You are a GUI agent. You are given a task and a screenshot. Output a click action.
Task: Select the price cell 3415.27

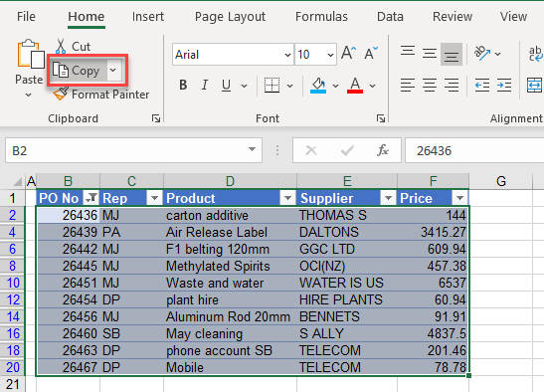[x=433, y=232]
